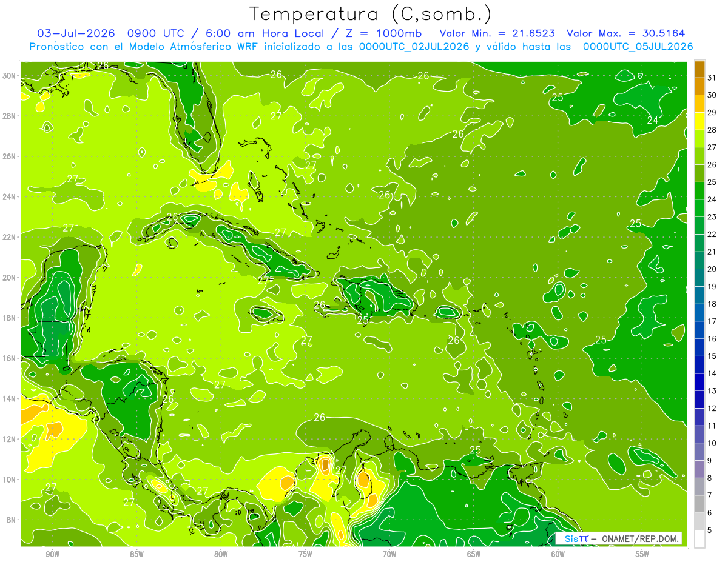Screen dimensions: 728x562
Task: Click the "12N" latitude axis label
Action: [10, 439]
